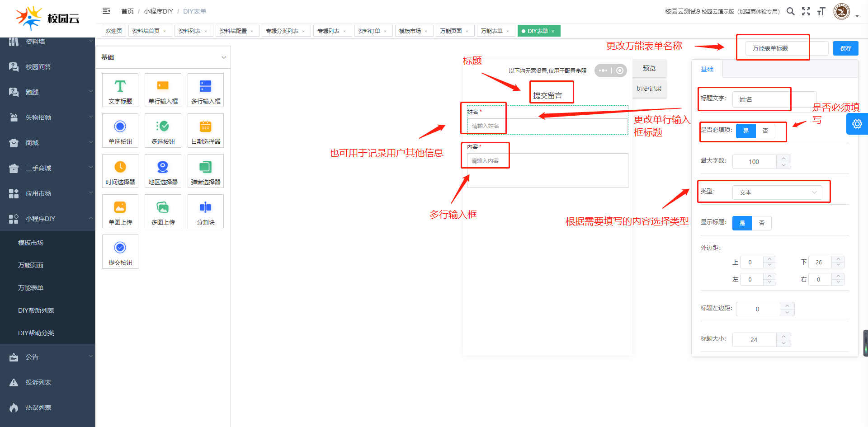Viewport: 868px width, 427px height.
Task: Increase the 下 margin value
Action: pos(838,259)
